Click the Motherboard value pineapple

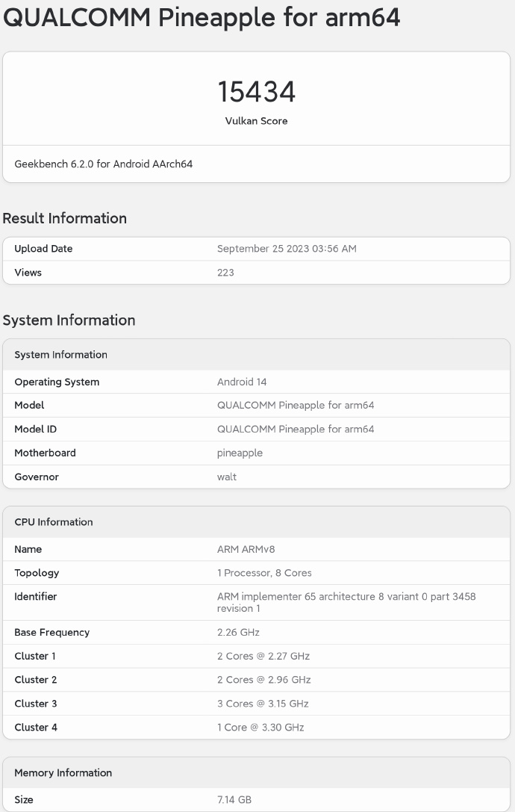click(240, 453)
